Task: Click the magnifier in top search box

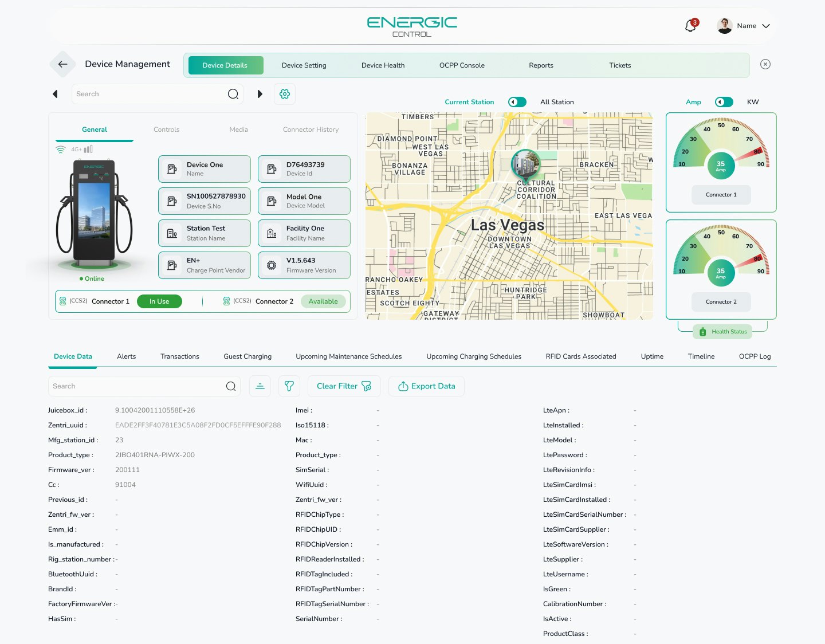Action: click(233, 94)
